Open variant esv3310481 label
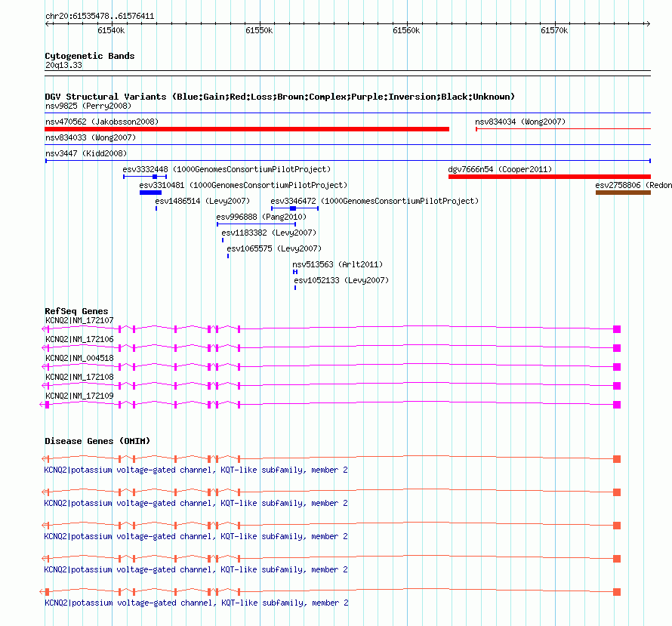 [x=243, y=185]
